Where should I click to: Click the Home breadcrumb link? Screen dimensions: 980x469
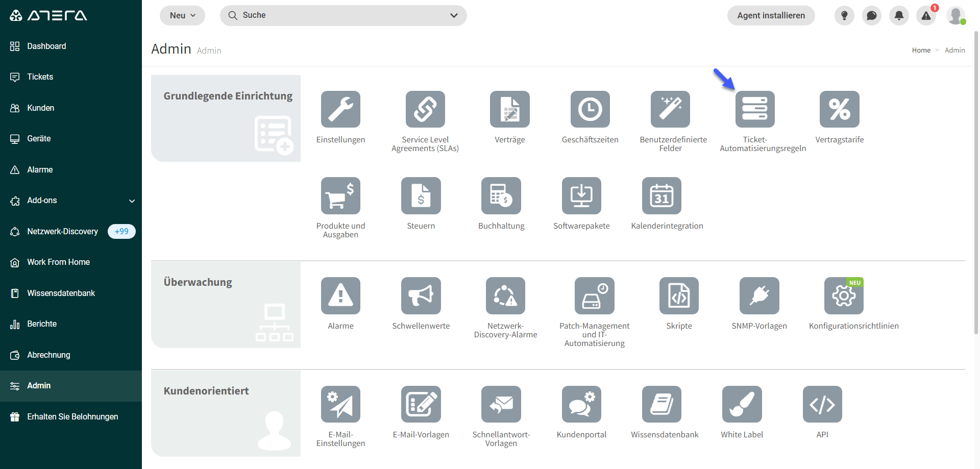click(921, 50)
